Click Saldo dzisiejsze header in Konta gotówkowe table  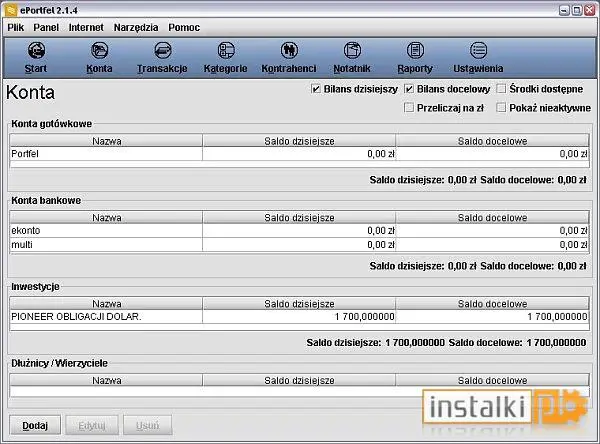(299, 141)
